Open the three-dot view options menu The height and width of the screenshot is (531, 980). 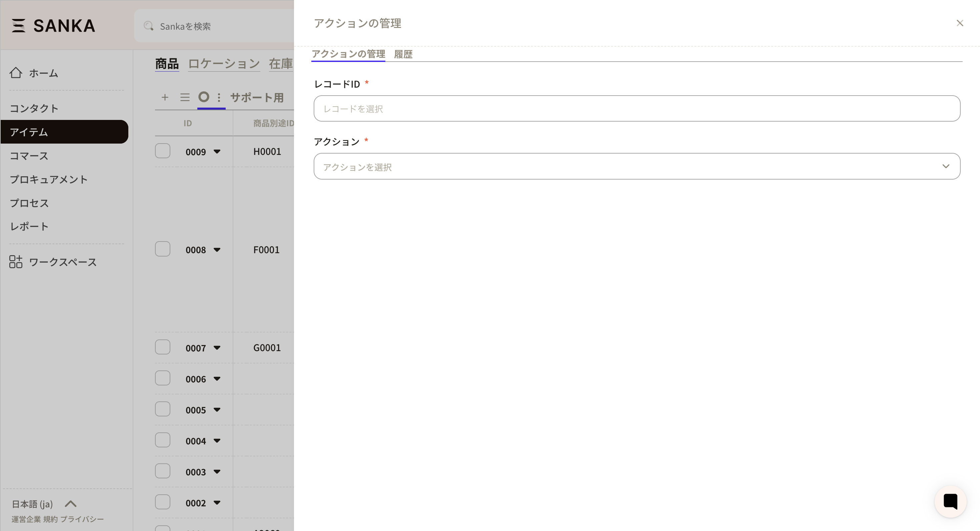(x=219, y=97)
